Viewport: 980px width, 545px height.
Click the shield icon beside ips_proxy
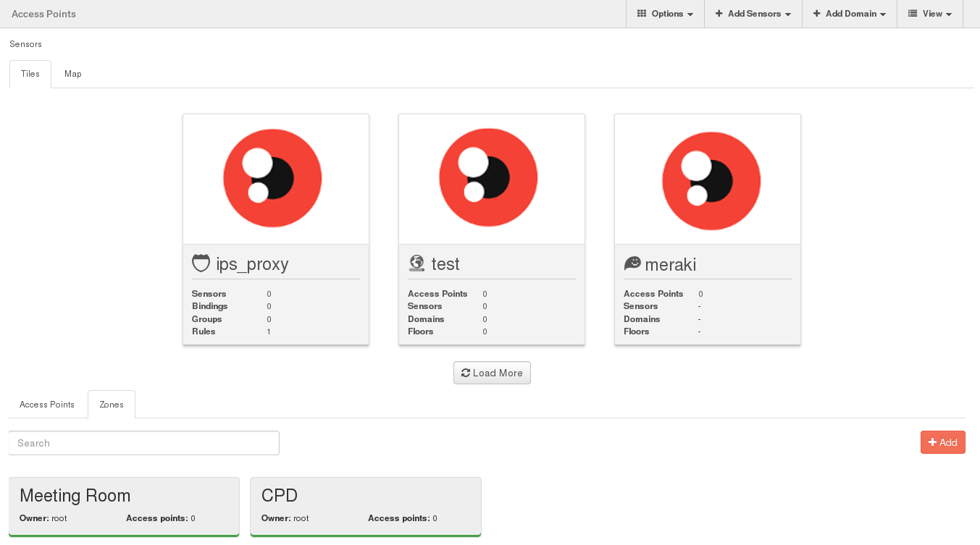click(201, 263)
